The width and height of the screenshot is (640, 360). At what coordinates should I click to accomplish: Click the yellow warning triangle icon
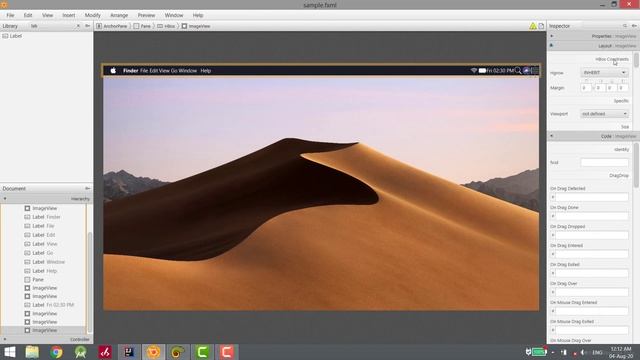[533, 26]
